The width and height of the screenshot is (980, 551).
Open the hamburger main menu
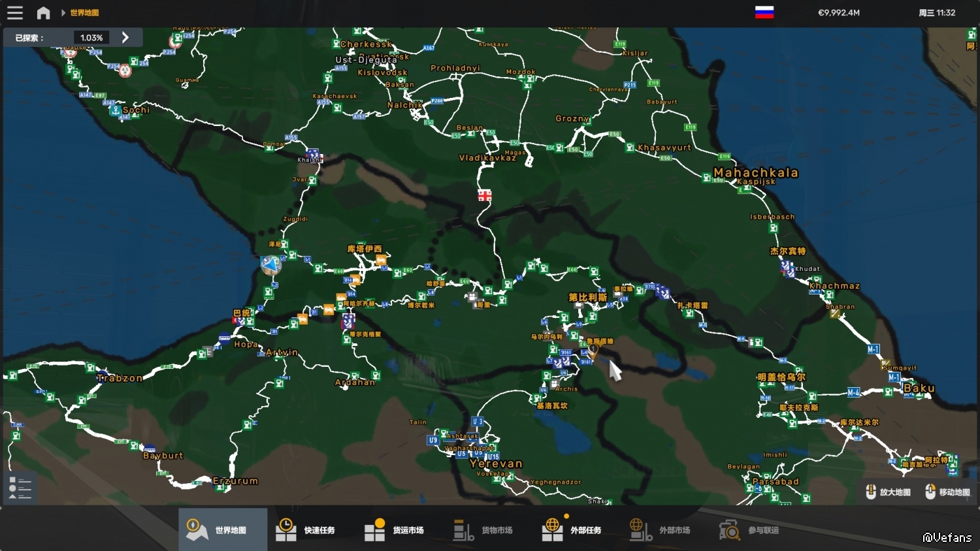pyautogui.click(x=14, y=12)
